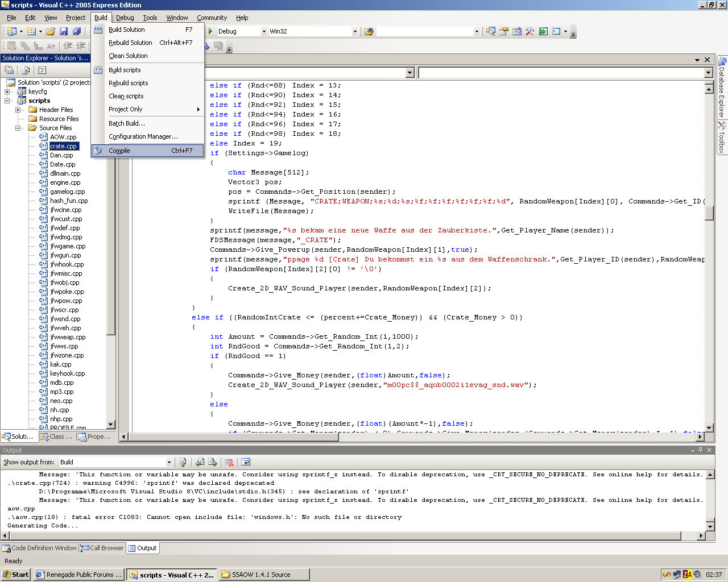Viewport: 728px width, 582px height.
Task: Switch to the Call Browser tab
Action: tap(102, 548)
